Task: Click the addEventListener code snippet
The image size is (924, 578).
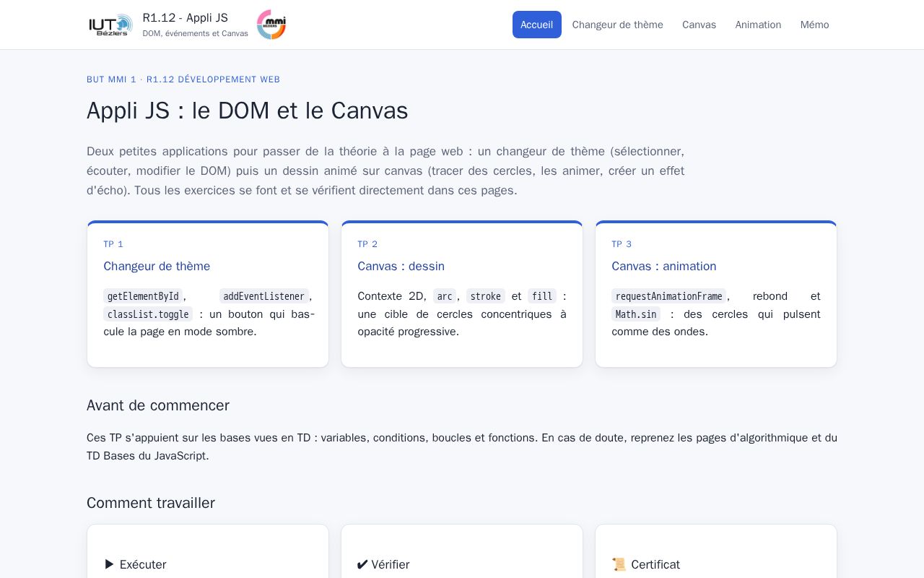Action: point(264,296)
